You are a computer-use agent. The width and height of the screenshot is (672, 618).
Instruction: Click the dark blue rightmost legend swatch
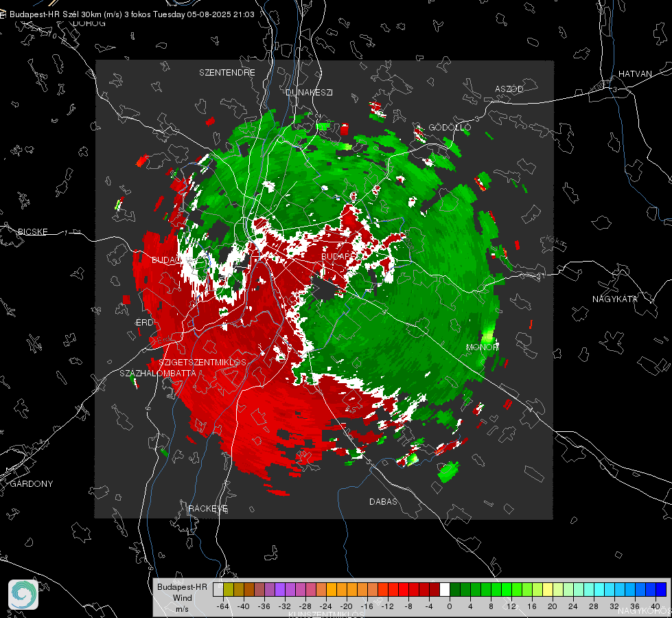tap(661, 589)
